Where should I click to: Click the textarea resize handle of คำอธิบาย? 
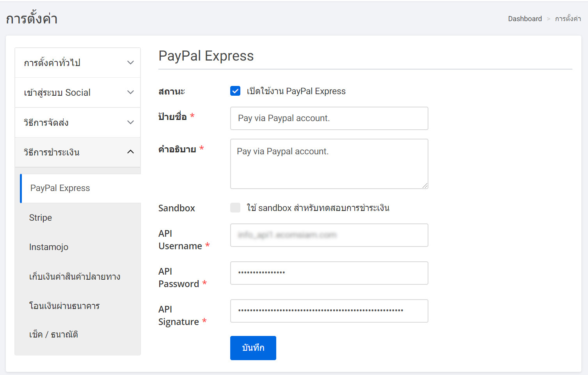tap(425, 186)
